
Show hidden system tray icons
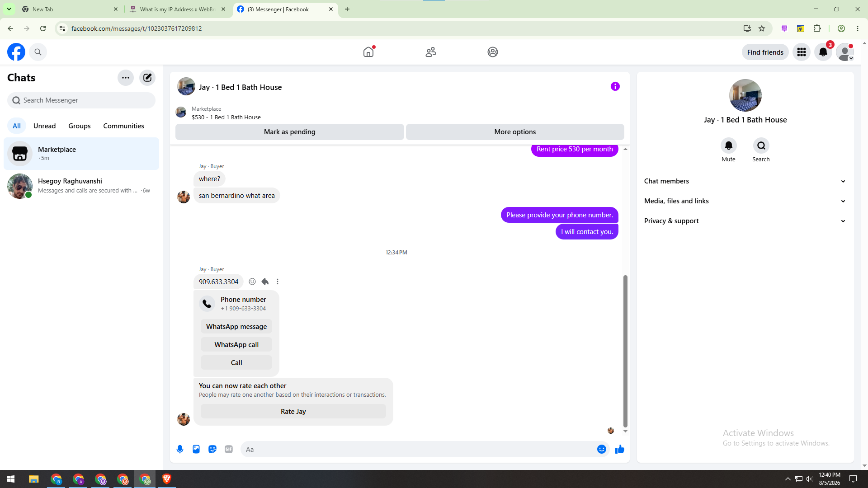pos(788,479)
